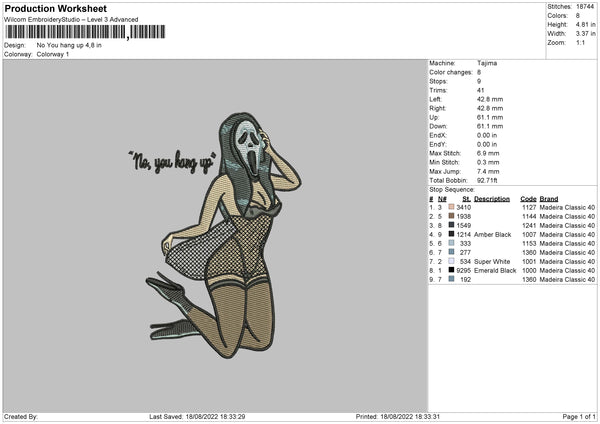
Task: Click stitch count '9295' in stop row 8
Action: tap(463, 271)
